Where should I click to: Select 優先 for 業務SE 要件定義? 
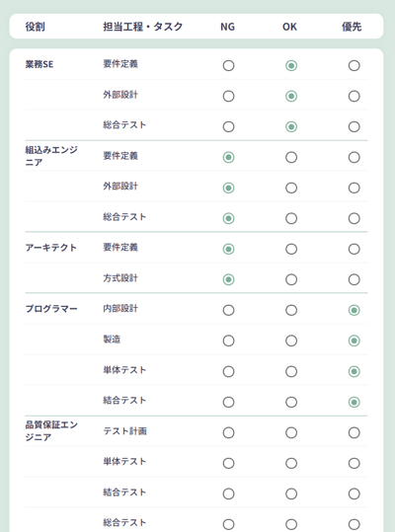pyautogui.click(x=354, y=65)
